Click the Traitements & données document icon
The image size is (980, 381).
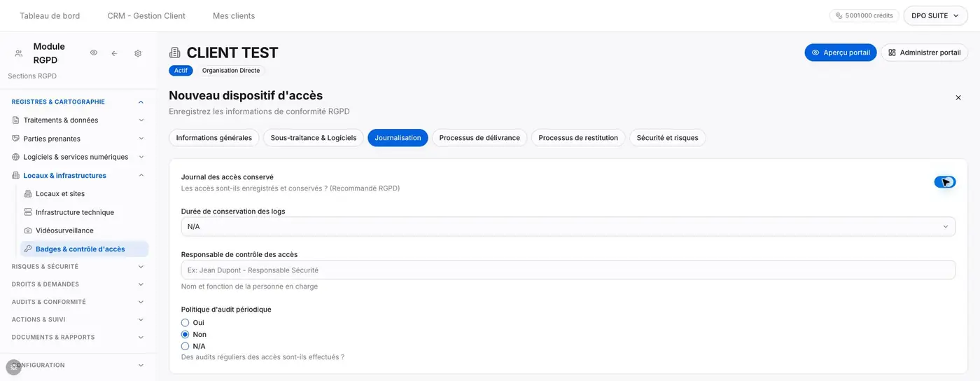click(16, 120)
